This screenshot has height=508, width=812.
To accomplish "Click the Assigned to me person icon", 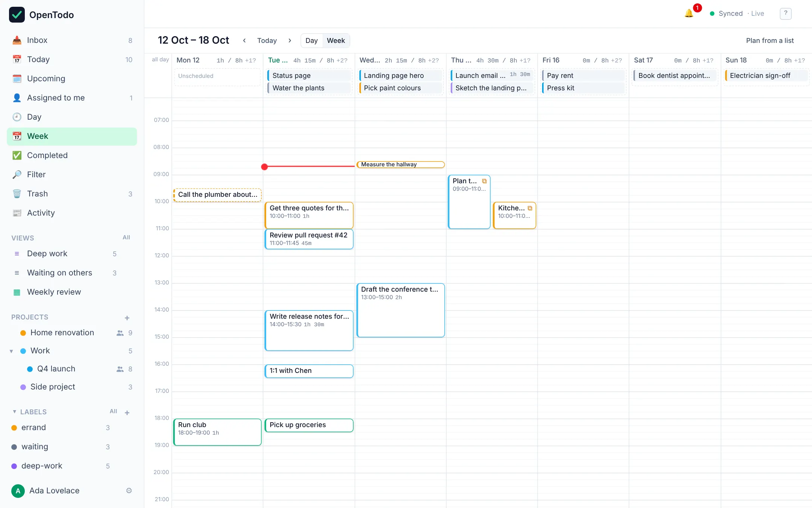I will click(x=17, y=98).
